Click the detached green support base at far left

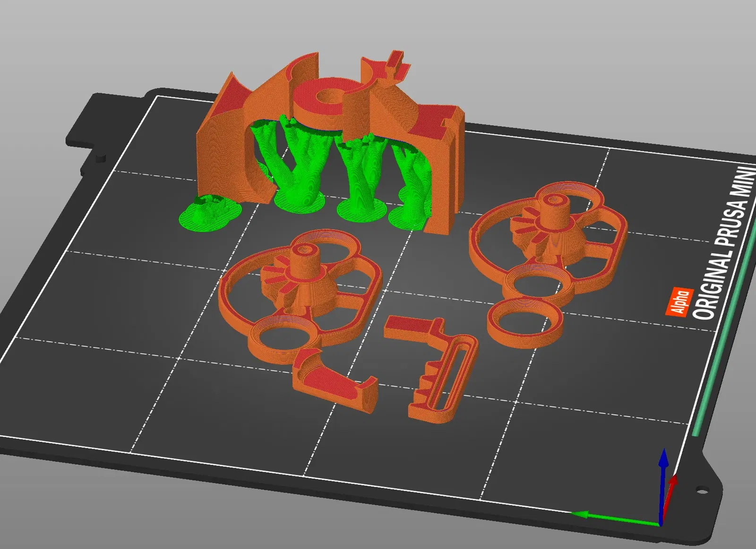[x=209, y=212]
